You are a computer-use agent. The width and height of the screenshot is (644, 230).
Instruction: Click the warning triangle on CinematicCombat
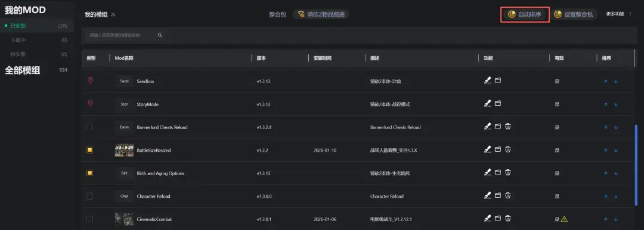click(564, 219)
